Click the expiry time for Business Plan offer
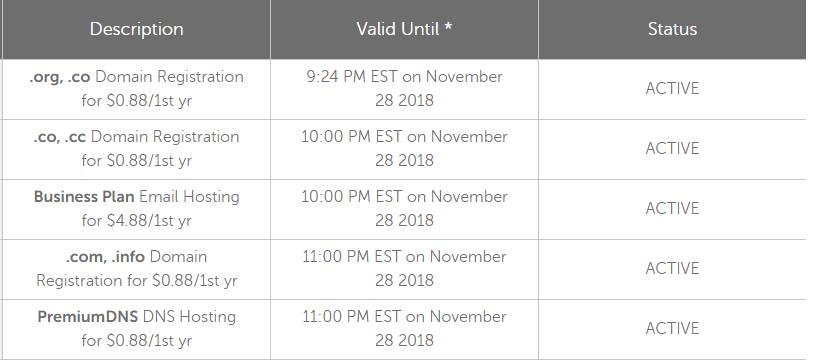The image size is (814, 363). click(x=404, y=209)
